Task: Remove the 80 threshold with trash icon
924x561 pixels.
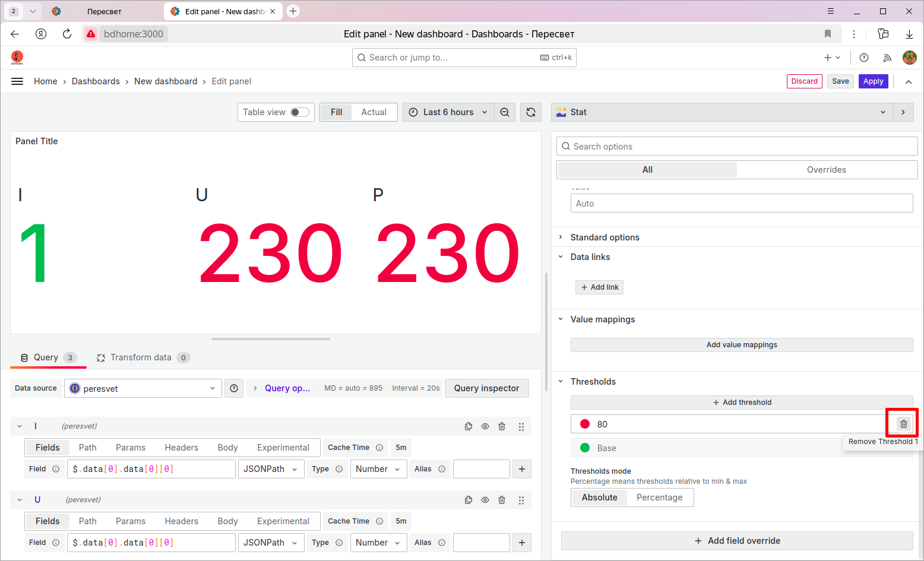Action: 904,424
